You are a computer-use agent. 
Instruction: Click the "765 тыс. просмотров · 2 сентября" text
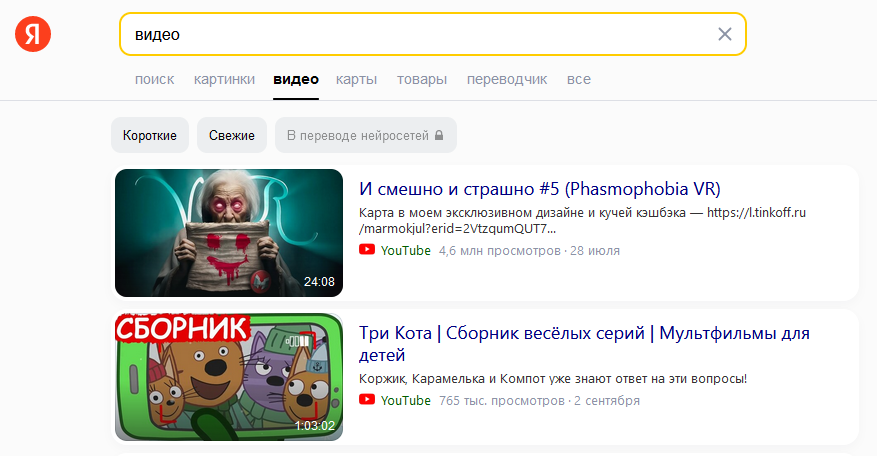[x=539, y=401]
